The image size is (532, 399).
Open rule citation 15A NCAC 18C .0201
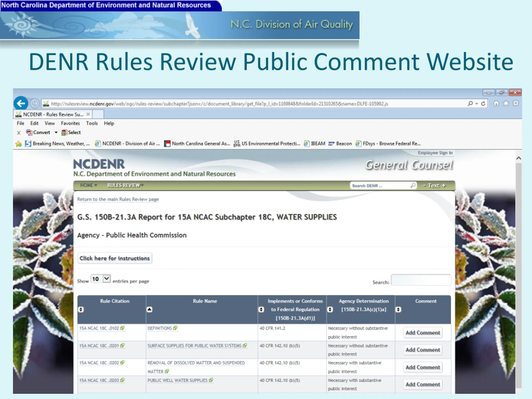102,346
